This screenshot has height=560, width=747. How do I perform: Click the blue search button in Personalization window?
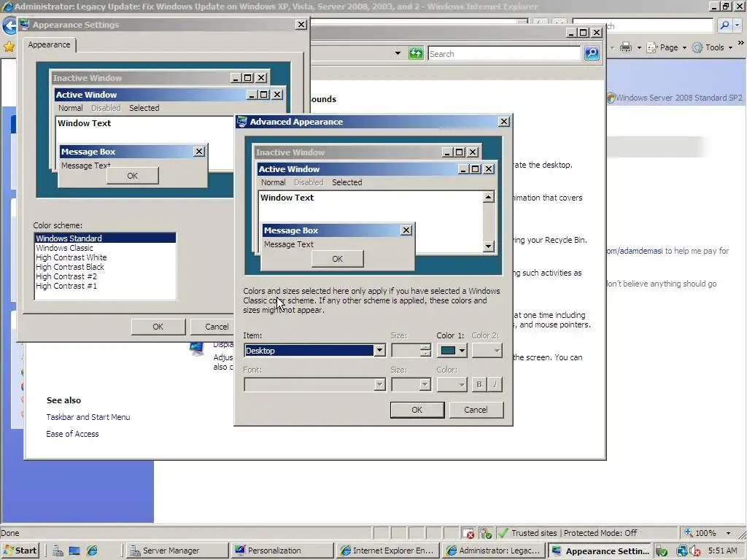pyautogui.click(x=591, y=53)
